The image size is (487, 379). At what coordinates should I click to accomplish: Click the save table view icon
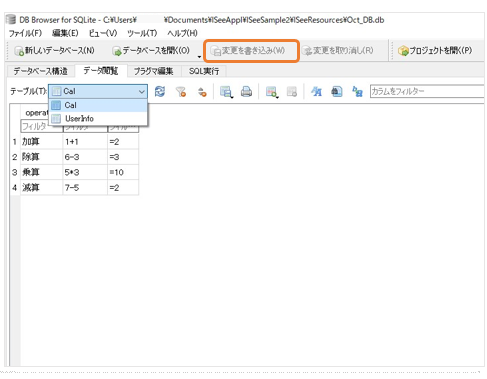click(226, 91)
